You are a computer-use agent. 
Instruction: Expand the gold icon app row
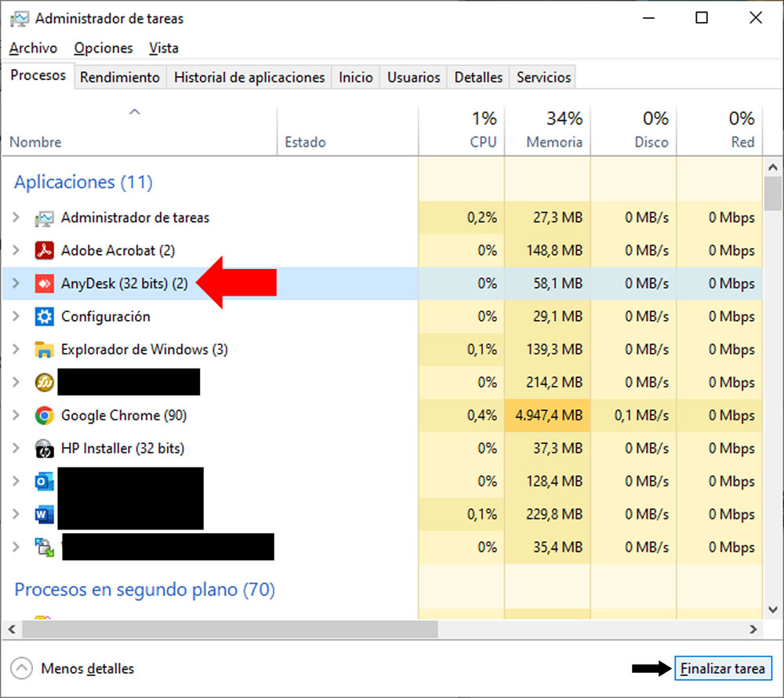coord(16,383)
